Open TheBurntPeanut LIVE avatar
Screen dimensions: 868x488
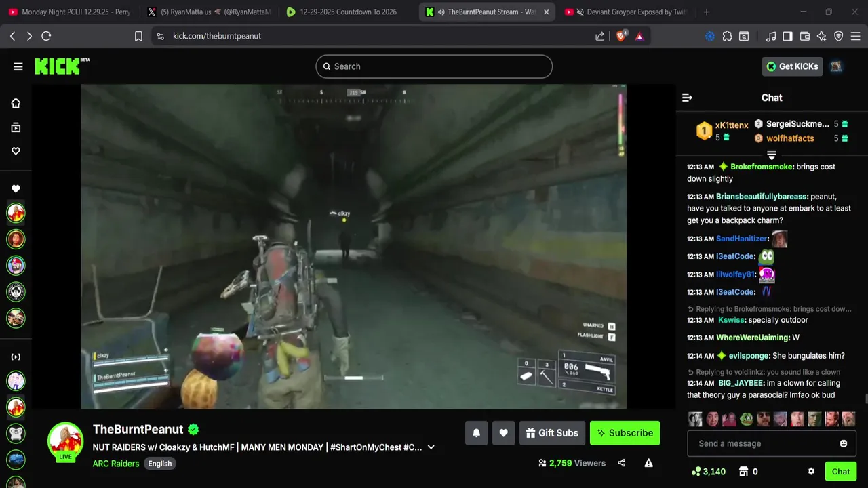[65, 441]
